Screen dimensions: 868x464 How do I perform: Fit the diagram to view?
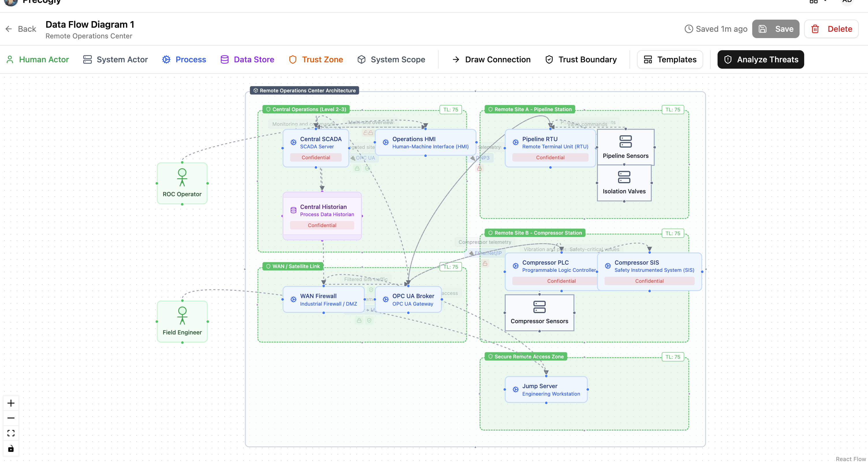(11, 433)
